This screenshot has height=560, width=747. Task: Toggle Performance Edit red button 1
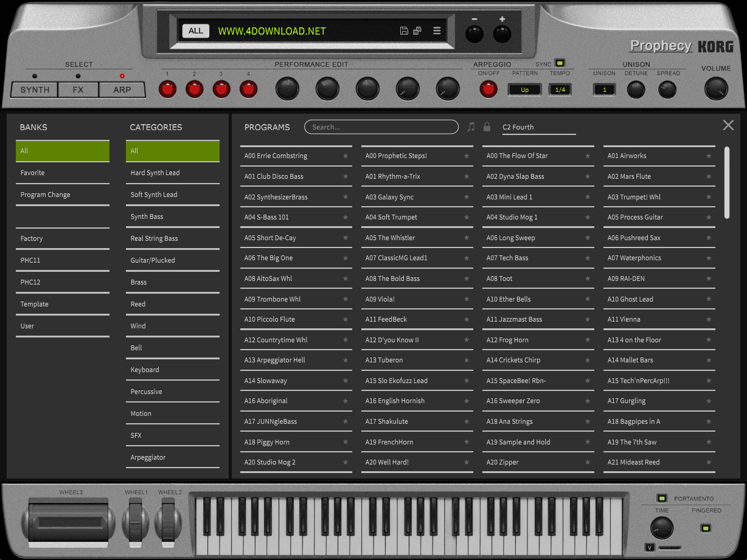pos(167,89)
